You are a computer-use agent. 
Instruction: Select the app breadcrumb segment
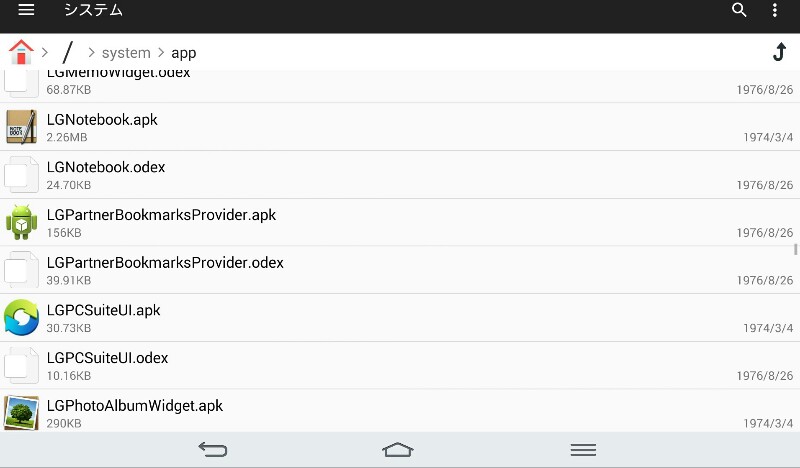pos(184,53)
